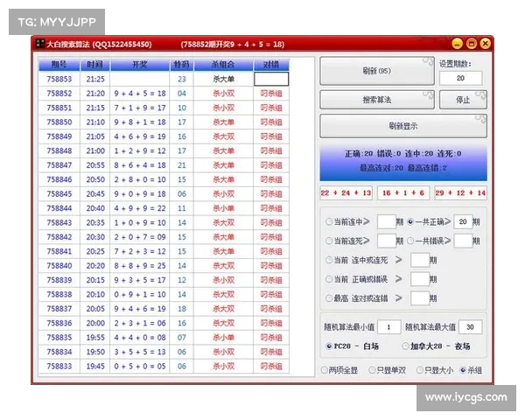Screen dimensions: 525x420
Task: Click the 刷新 (95) button
Action: click(x=377, y=71)
